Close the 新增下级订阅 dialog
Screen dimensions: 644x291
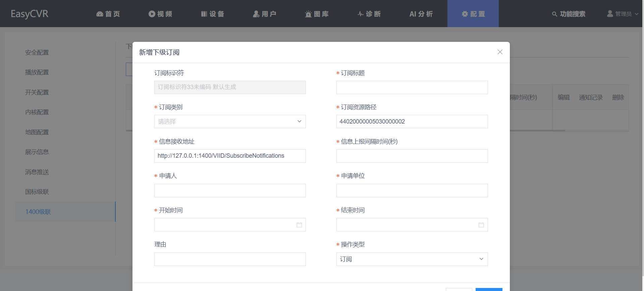[x=500, y=52]
